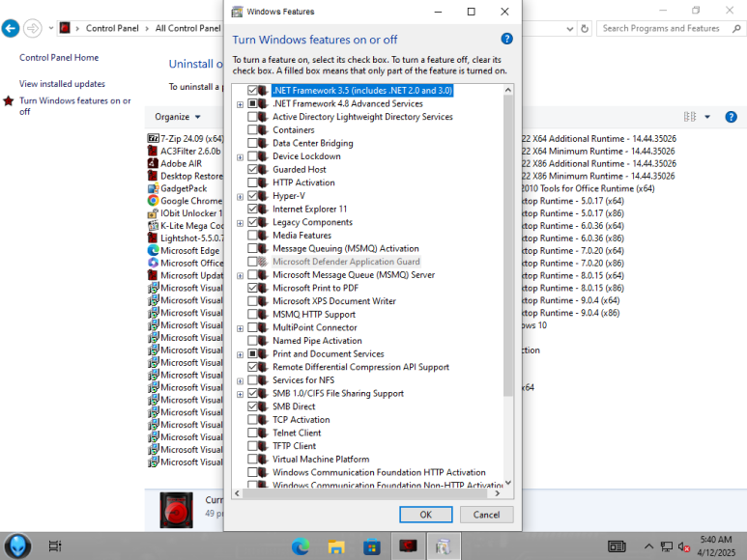Viewport: 747px width, 560px height.
Task: Click the 7-Zip 24.09 program icon
Action: (x=153, y=138)
